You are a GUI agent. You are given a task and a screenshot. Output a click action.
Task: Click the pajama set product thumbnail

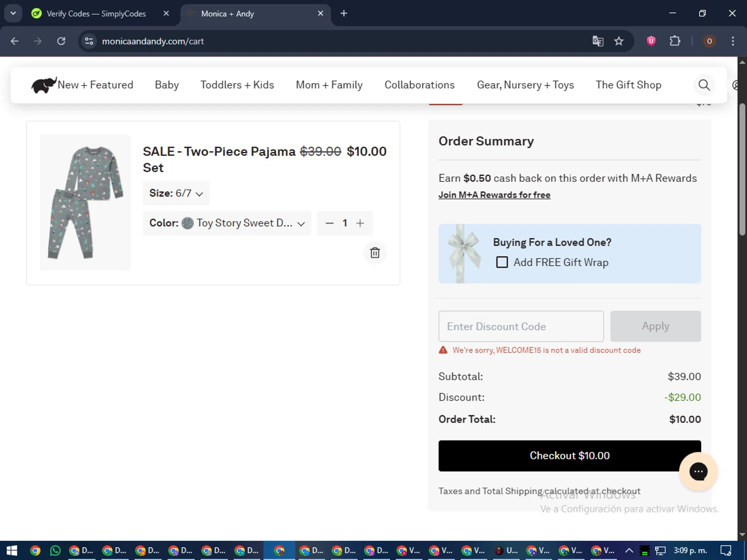(85, 202)
